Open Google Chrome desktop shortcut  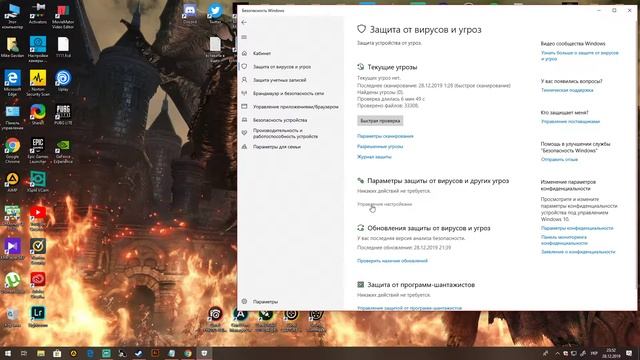[12, 151]
